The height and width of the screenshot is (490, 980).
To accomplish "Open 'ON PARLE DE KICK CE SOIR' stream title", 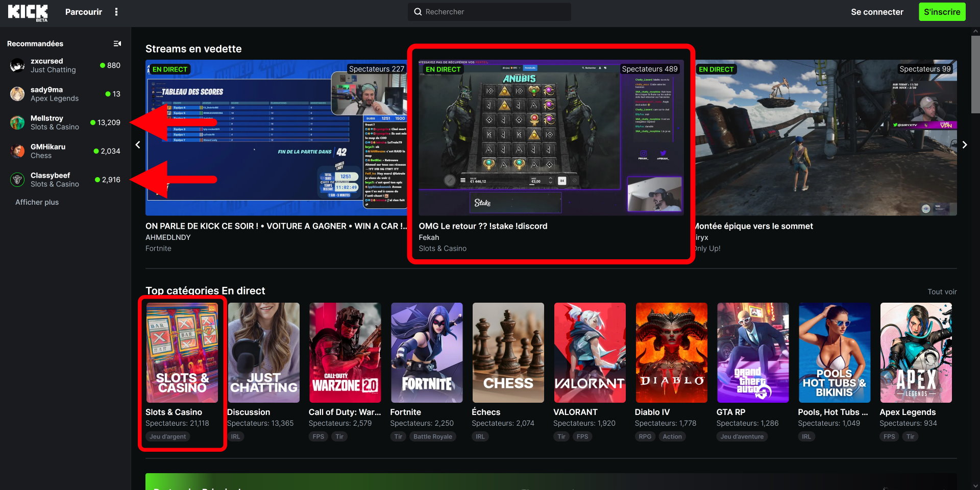I will tap(276, 226).
